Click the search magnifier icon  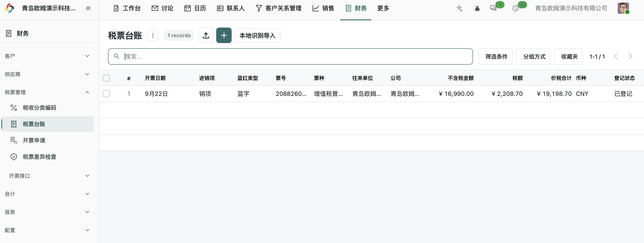point(117,56)
